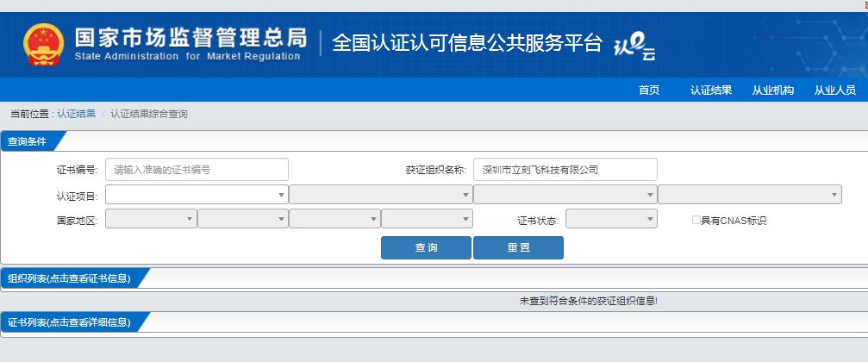Image resolution: width=868 pixels, height=362 pixels.
Task: Enable the 具有CNAS标识 checkbox
Action: [696, 220]
